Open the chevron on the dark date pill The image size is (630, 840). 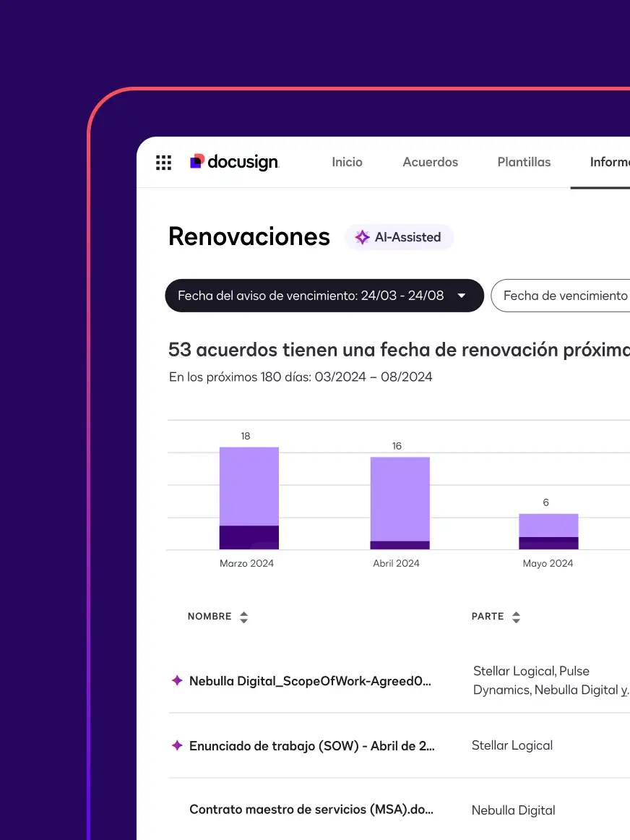coord(461,296)
